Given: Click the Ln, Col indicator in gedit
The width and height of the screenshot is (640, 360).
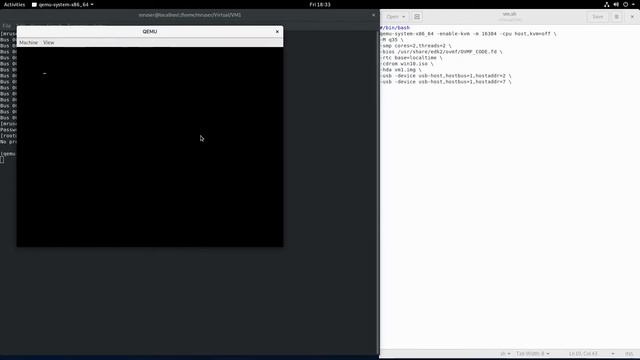Looking at the screenshot, I should (583, 353).
